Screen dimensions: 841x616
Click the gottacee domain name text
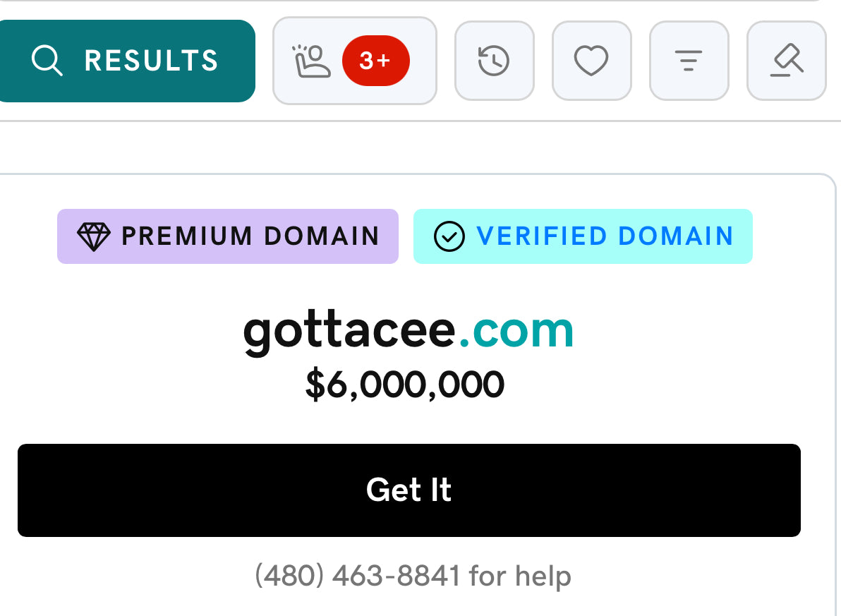click(x=350, y=332)
